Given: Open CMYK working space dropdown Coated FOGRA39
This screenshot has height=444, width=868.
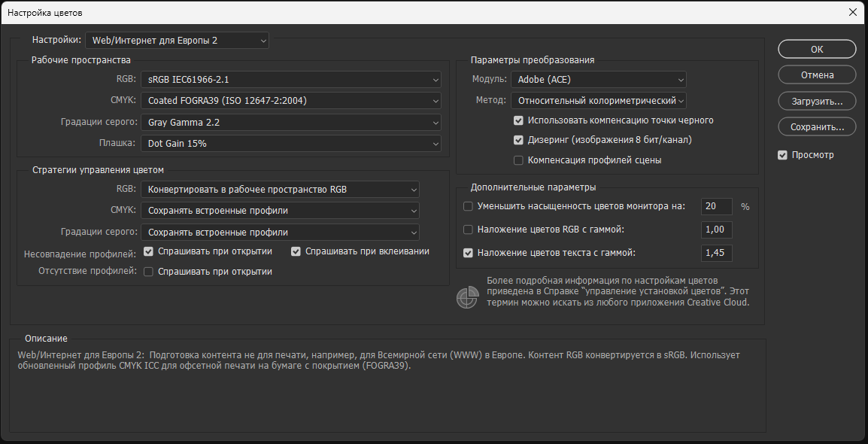Looking at the screenshot, I should tap(290, 101).
